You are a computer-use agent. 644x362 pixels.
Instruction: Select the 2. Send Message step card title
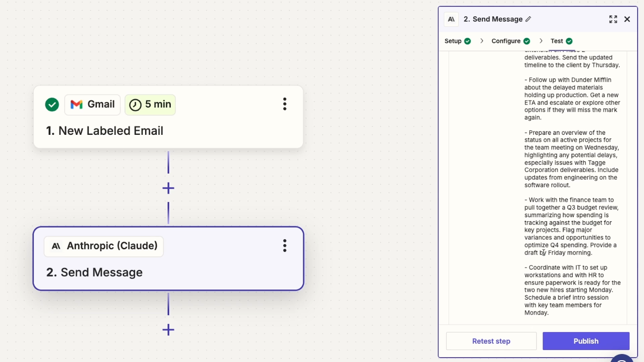(94, 272)
